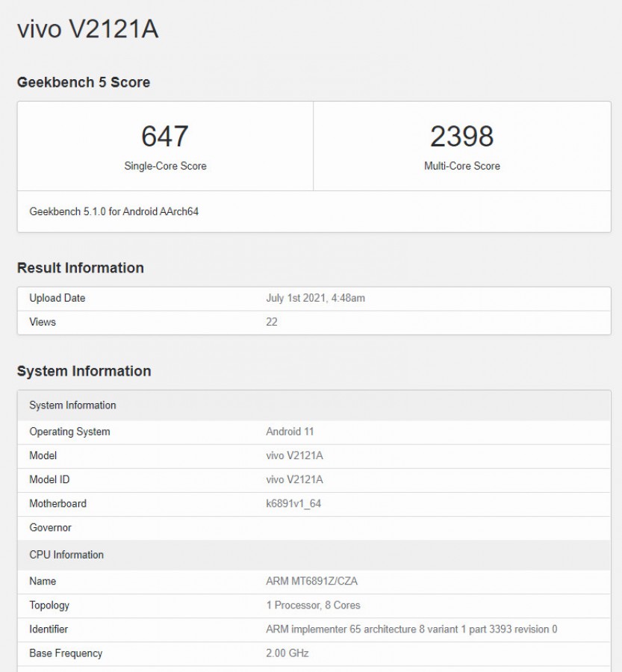Click the Operating System row label
The width and height of the screenshot is (622, 672).
pos(70,432)
